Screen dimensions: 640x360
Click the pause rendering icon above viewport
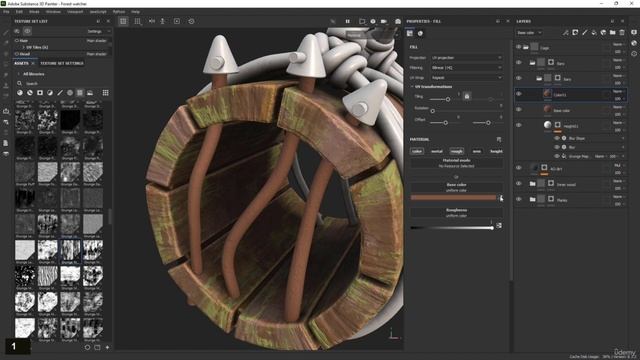(x=347, y=21)
